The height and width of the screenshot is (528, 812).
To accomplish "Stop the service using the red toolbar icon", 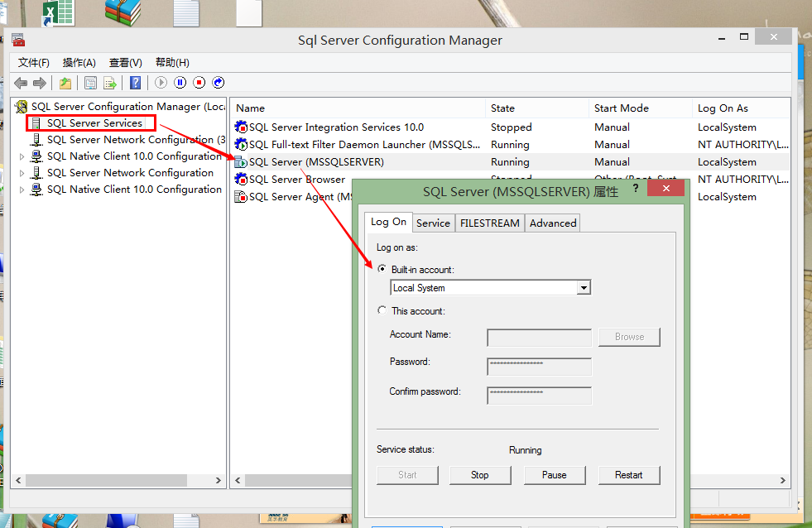I will tap(199, 83).
